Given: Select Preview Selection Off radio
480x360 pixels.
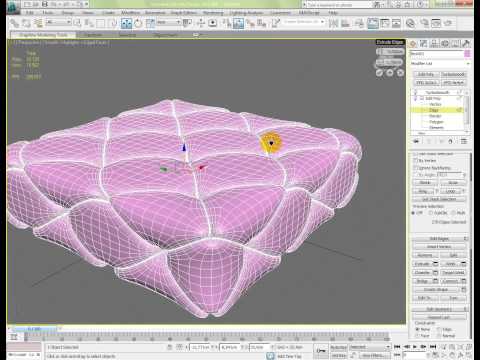Looking at the screenshot, I should coord(414,213).
